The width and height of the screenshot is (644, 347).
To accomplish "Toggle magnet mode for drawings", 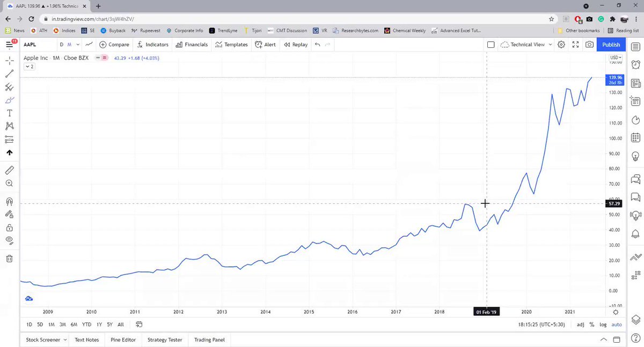I will click(10, 201).
